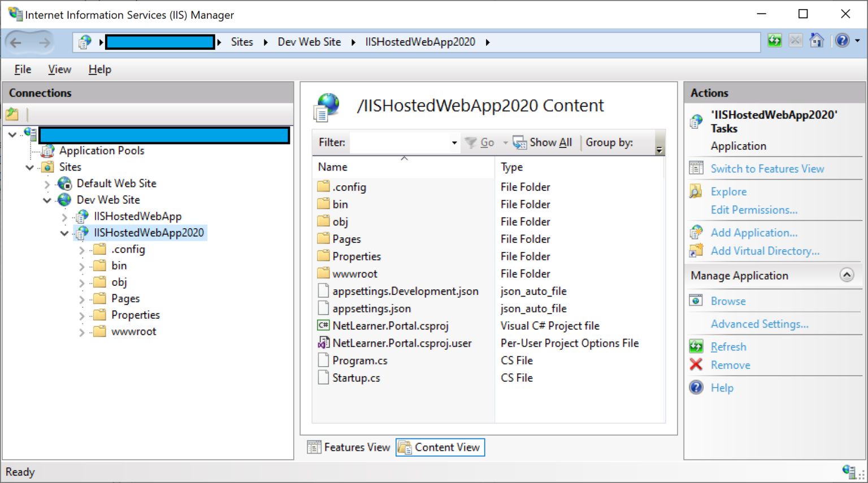
Task: Click the Browse icon under Manage Application
Action: click(696, 301)
